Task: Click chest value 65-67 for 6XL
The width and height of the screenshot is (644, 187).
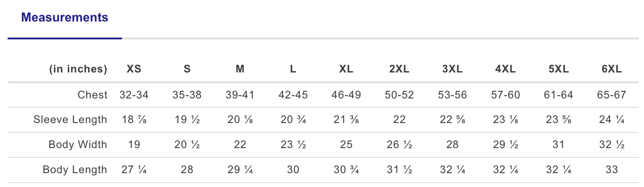Action: click(612, 95)
